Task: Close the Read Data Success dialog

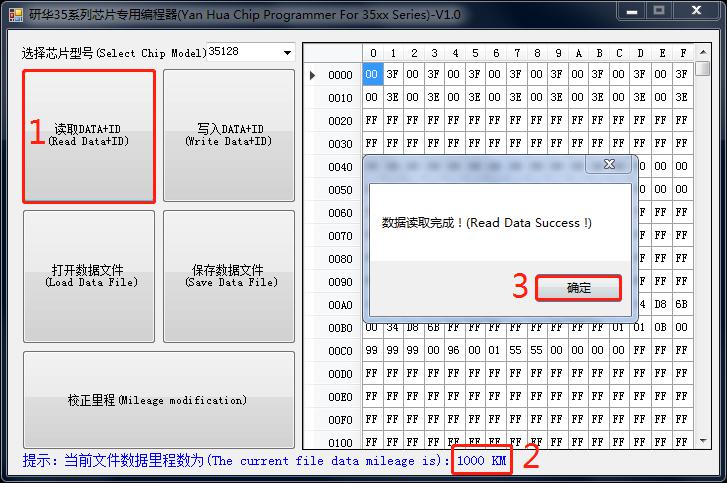Action: coord(609,164)
